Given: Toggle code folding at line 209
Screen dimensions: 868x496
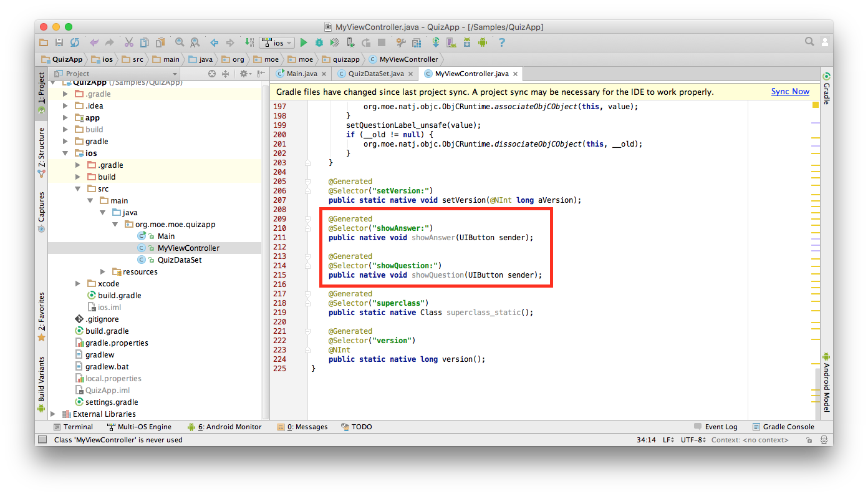Looking at the screenshot, I should click(307, 219).
